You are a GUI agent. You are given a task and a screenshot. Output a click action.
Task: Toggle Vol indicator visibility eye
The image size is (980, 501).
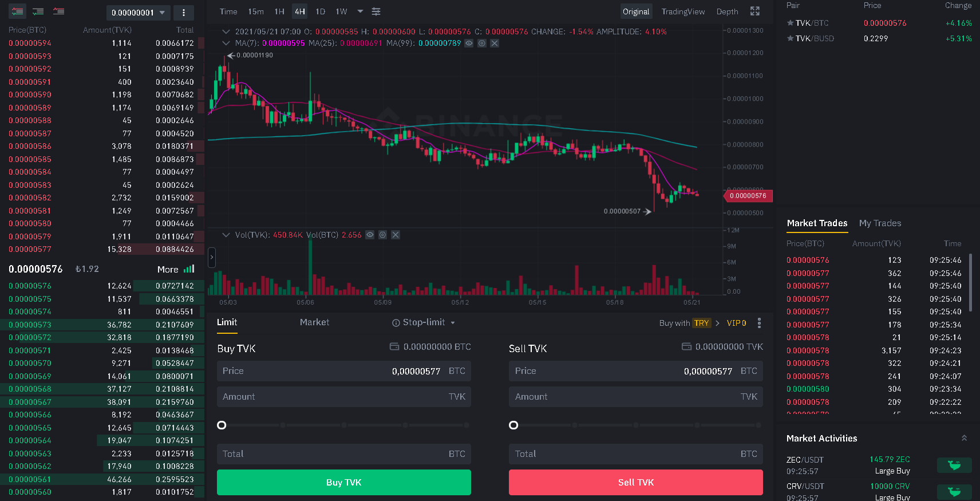pyautogui.click(x=370, y=235)
